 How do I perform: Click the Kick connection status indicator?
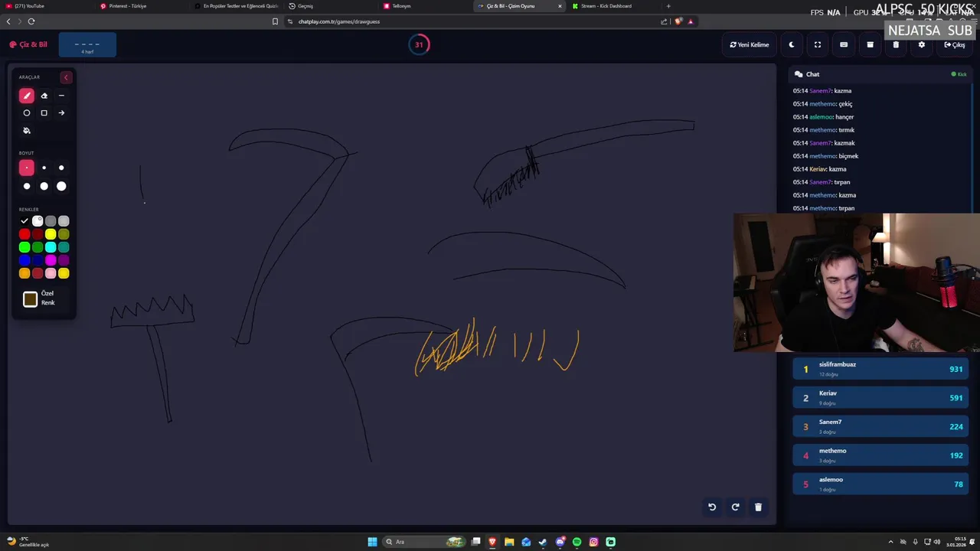tap(959, 74)
